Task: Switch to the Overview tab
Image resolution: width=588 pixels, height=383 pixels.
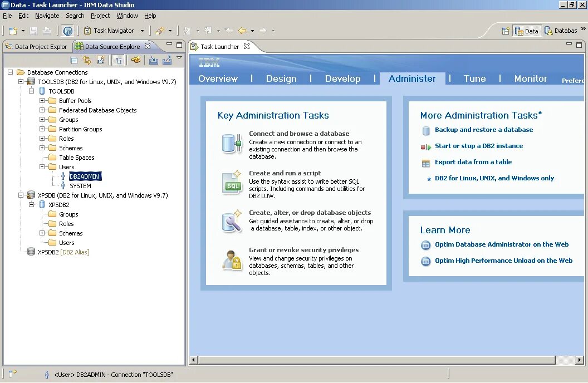Action: pos(218,78)
